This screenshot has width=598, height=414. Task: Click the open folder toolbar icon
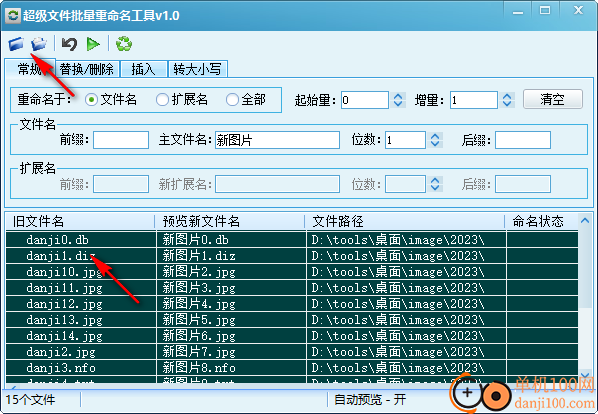coord(39,44)
